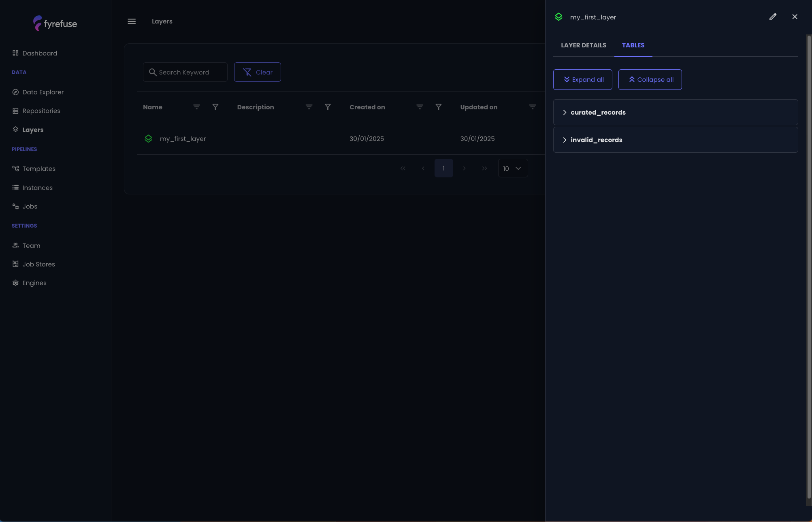Click the my_first_layer row layer icon
Viewport: 812px width, 522px height.
(x=149, y=138)
